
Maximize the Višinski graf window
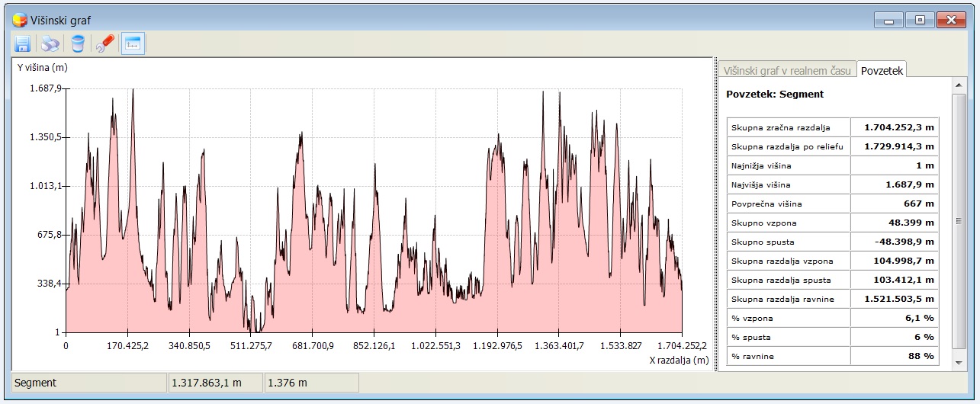pos(920,21)
